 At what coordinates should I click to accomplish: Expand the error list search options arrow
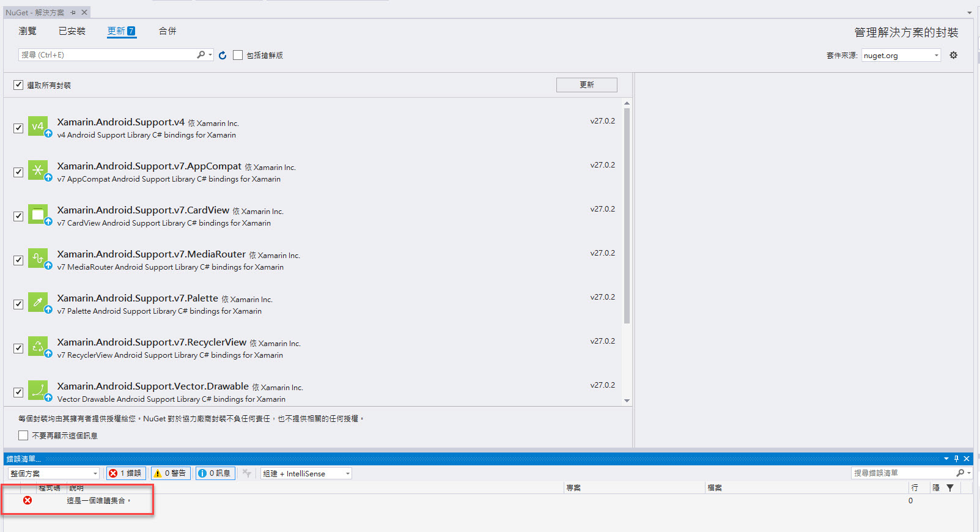point(969,473)
